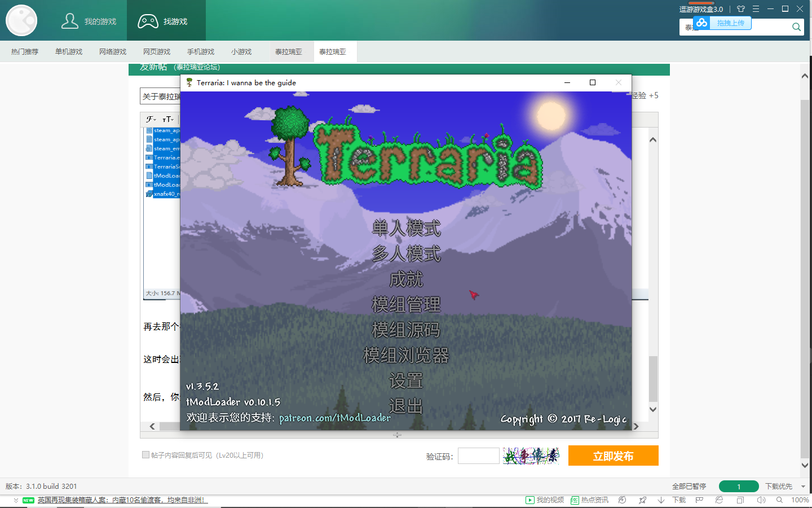This screenshot has height=508, width=812.
Task: Open the news headline link in ticker
Action: [122, 500]
